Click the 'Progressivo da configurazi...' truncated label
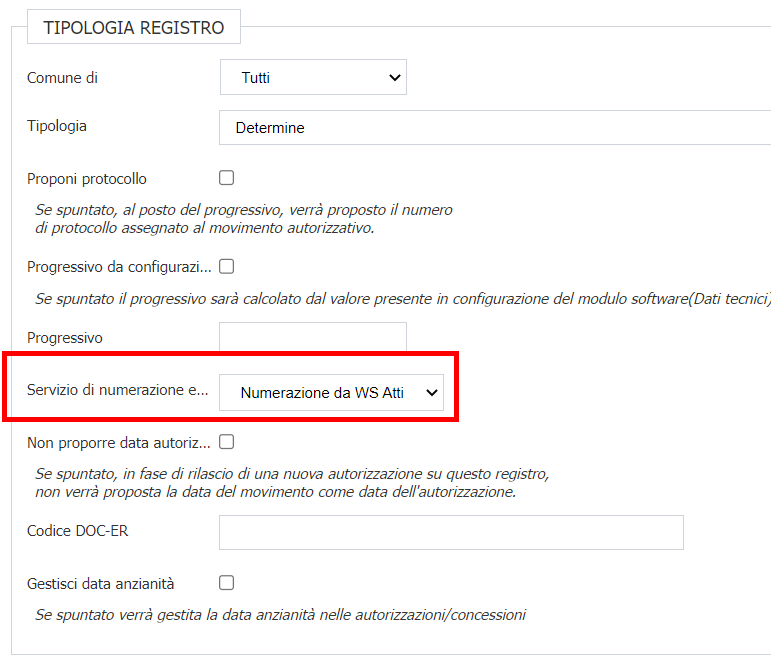The height and width of the screenshot is (662, 771). click(x=119, y=267)
